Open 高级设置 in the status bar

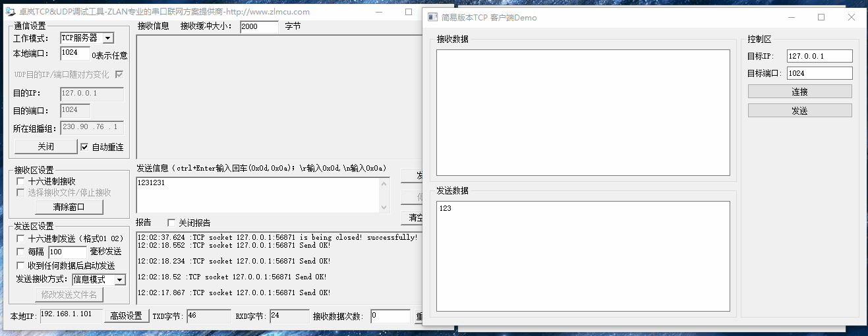point(126,316)
